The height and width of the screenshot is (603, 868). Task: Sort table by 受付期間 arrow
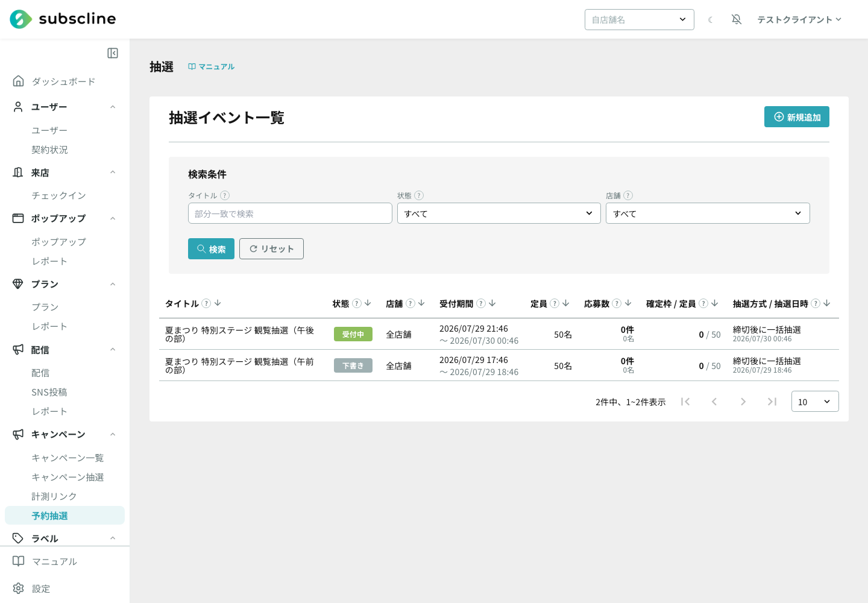(492, 303)
